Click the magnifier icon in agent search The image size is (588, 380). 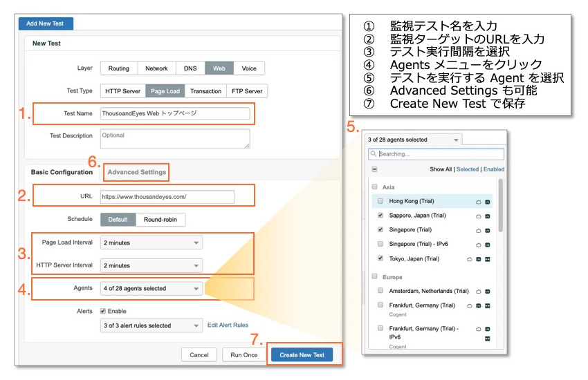(x=374, y=154)
